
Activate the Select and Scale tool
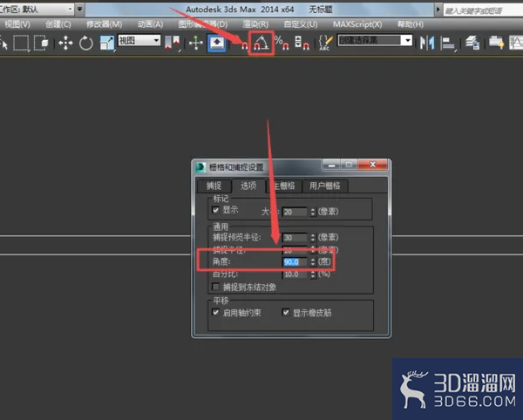[107, 43]
